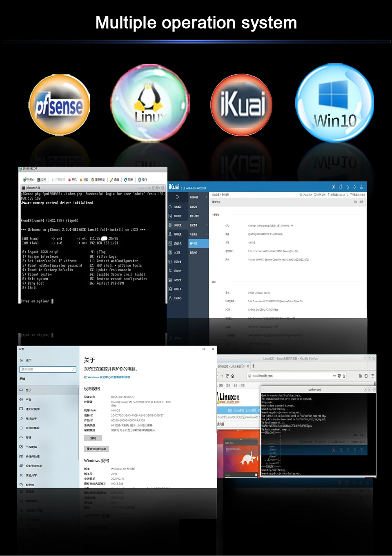
Task: Click the pfSense 'Enter an option' prompt
Action: [37, 301]
